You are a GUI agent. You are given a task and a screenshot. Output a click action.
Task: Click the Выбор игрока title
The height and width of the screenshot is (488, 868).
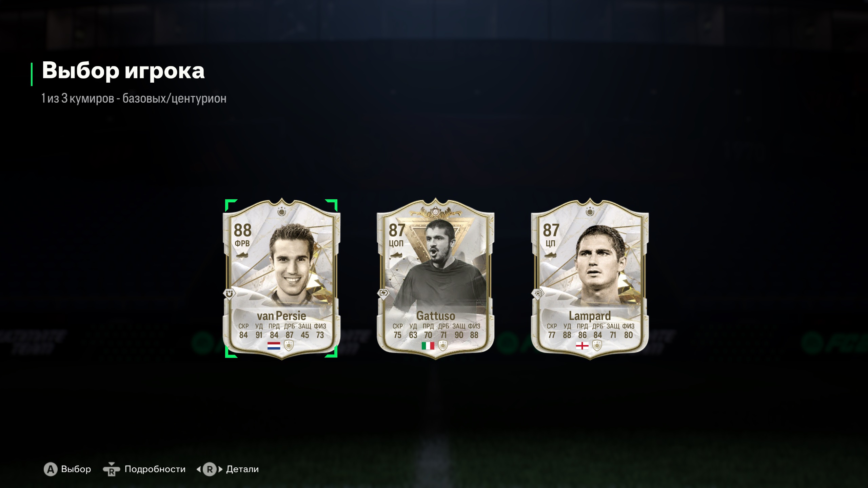[123, 70]
